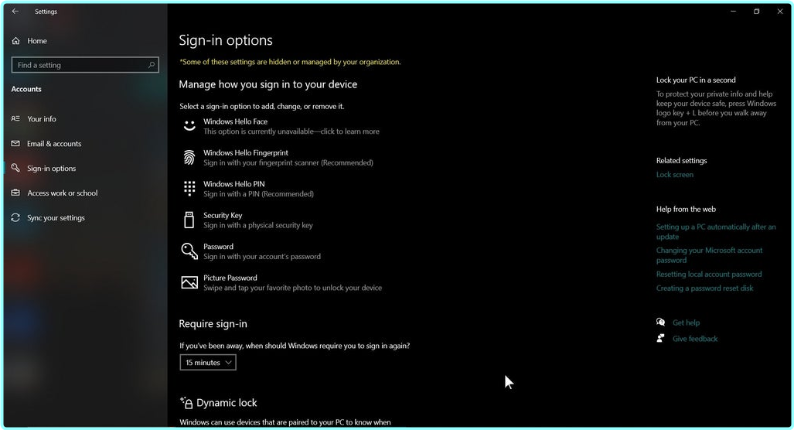Screen dimensions: 794x430
Task: Click the search magnifier icon
Action: click(151, 65)
